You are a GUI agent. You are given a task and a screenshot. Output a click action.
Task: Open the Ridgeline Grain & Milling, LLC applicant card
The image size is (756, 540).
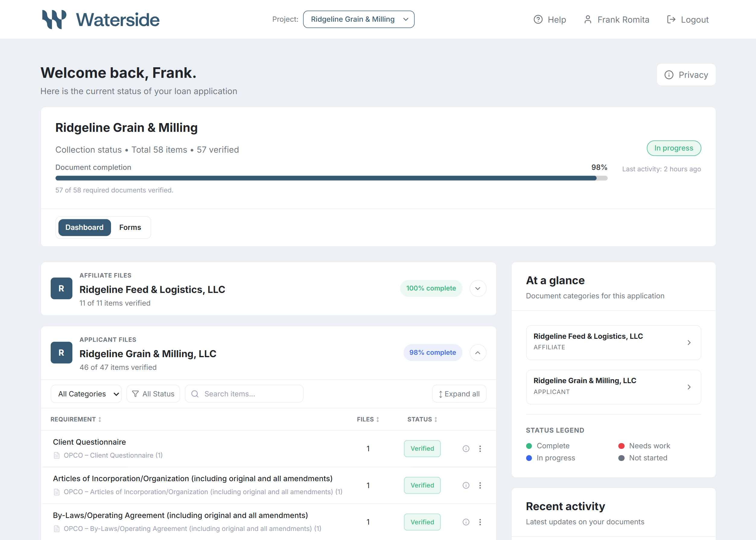coord(613,386)
